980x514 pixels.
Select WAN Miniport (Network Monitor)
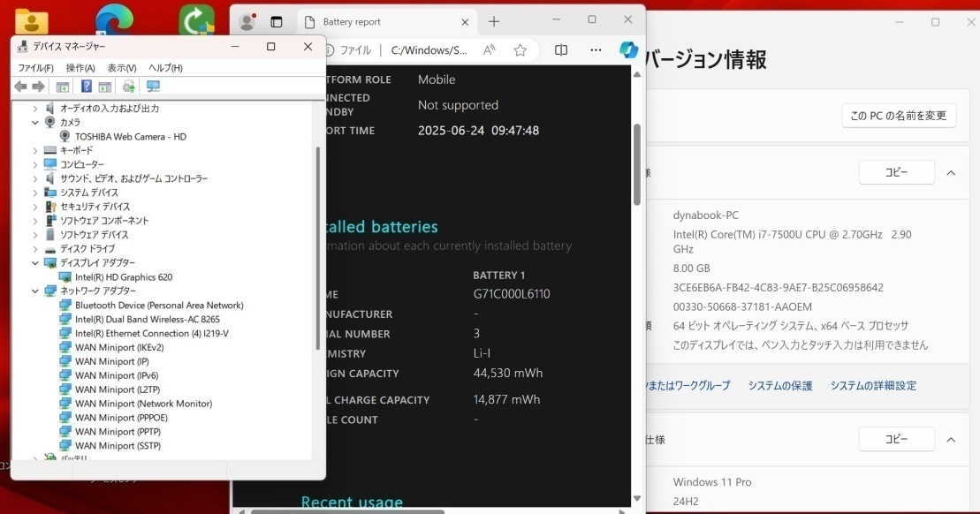144,404
